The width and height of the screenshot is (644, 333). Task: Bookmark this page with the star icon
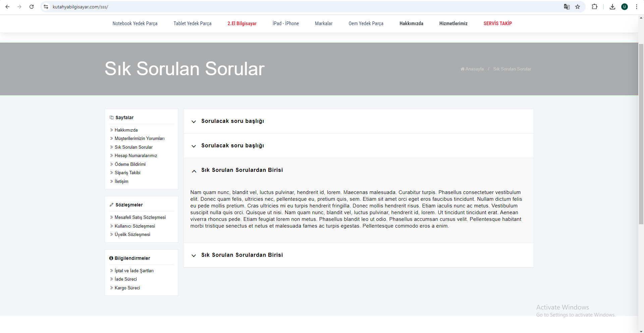pos(578,7)
